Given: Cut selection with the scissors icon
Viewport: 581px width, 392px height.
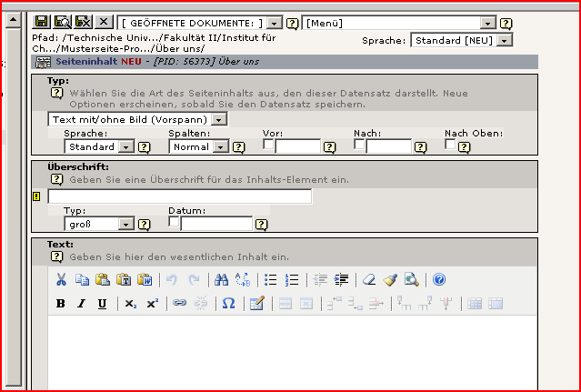Looking at the screenshot, I should [x=61, y=280].
